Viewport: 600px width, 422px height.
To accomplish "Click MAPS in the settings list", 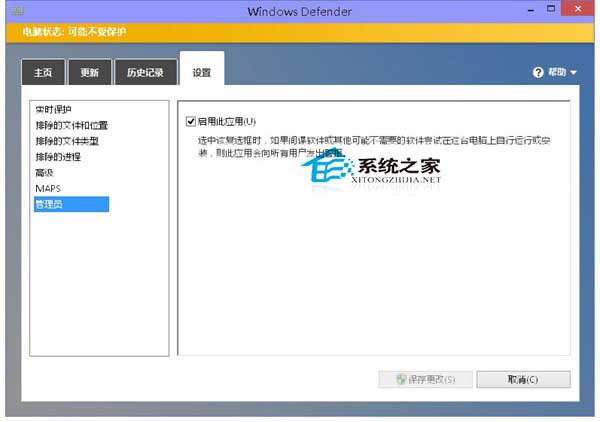I will point(48,188).
